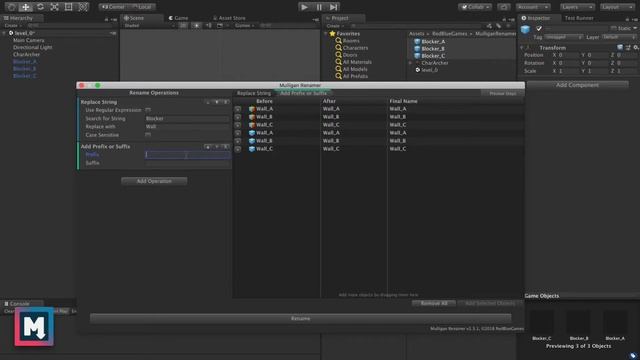
Task: Click Add Component button in Inspector
Action: point(577,85)
